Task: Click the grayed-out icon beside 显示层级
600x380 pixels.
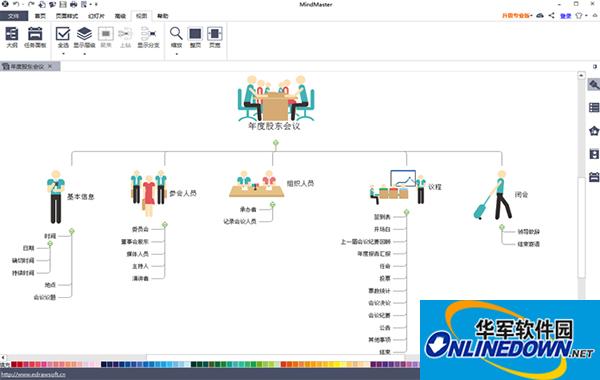Action: (x=106, y=34)
